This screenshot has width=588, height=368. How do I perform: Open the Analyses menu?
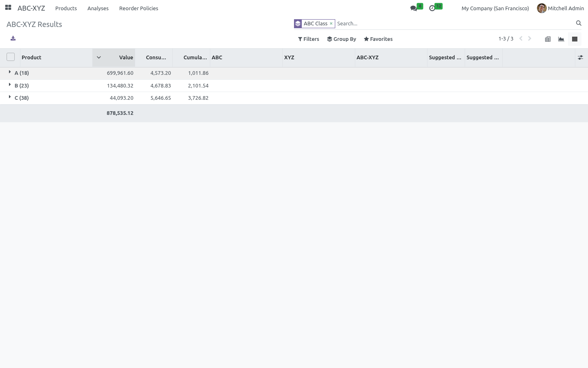(98, 8)
